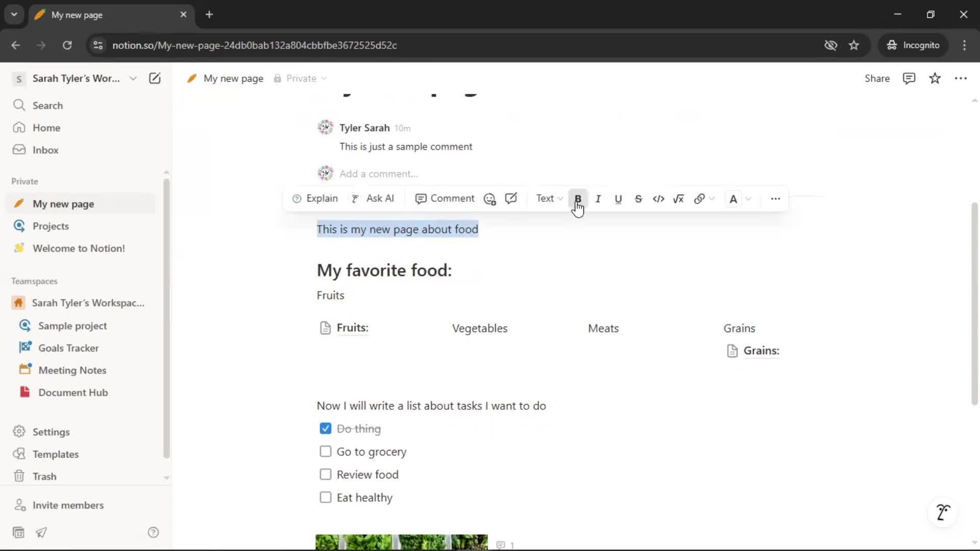Open Search in the sidebar
Image resolution: width=980 pixels, height=551 pixels.
(82, 106)
